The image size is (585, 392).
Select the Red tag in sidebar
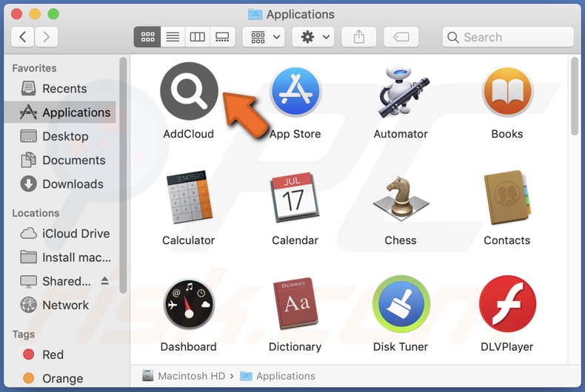[x=53, y=355]
